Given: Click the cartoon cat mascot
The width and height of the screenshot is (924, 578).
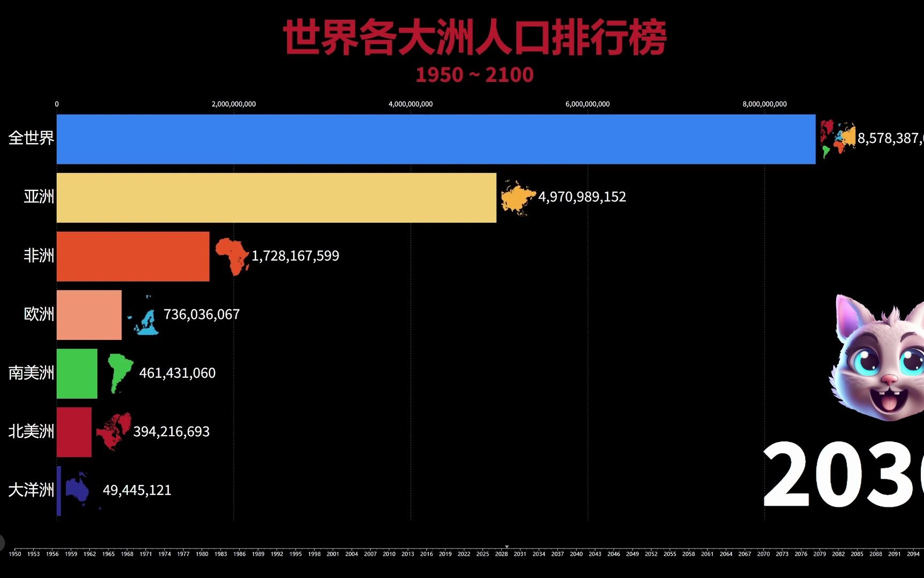Looking at the screenshot, I should [x=877, y=357].
